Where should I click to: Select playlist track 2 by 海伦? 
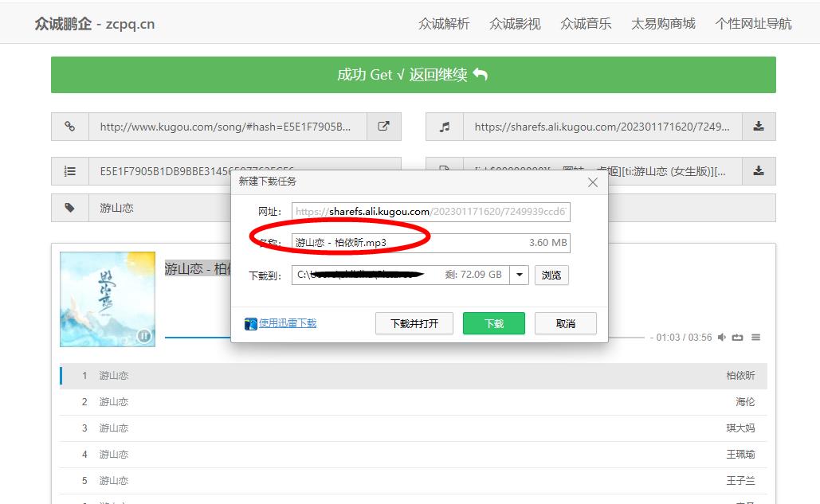413,402
